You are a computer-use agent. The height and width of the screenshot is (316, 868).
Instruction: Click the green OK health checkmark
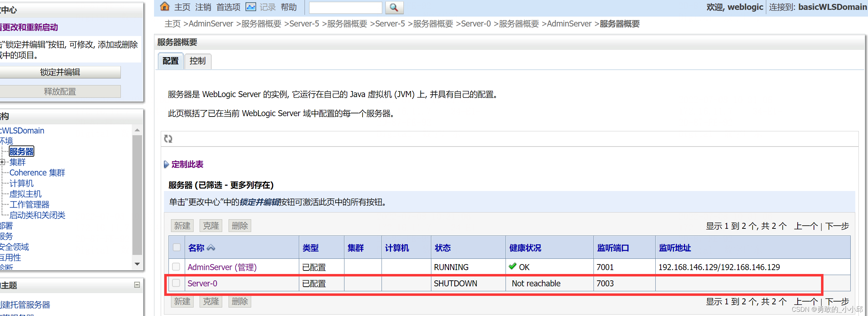point(512,267)
